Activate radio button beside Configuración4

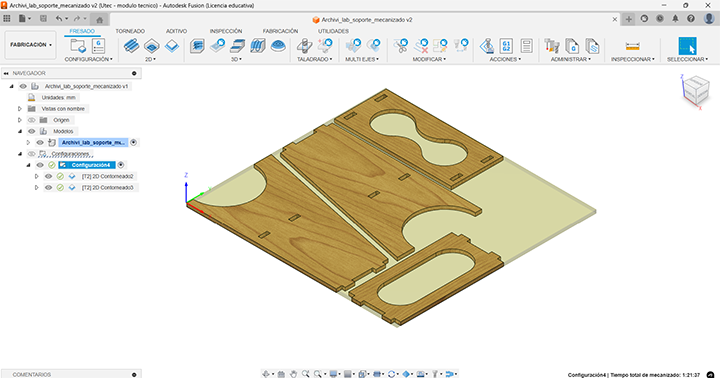(121, 165)
